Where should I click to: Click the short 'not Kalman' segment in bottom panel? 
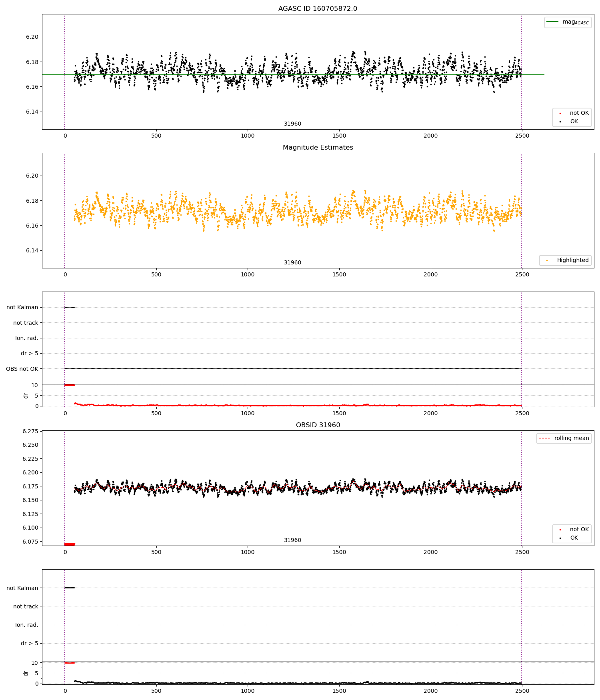point(70,588)
